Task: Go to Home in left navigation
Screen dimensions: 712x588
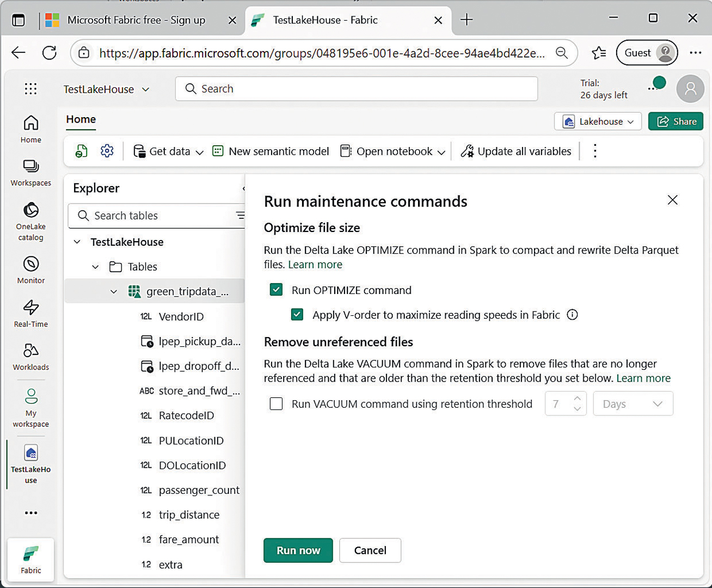Action: [x=30, y=130]
